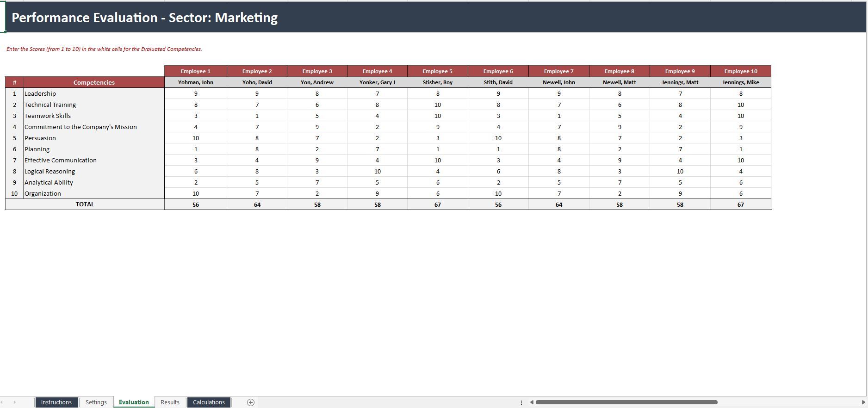Click the name cell Newell, John
Screen dimensions: 868x408
point(559,82)
